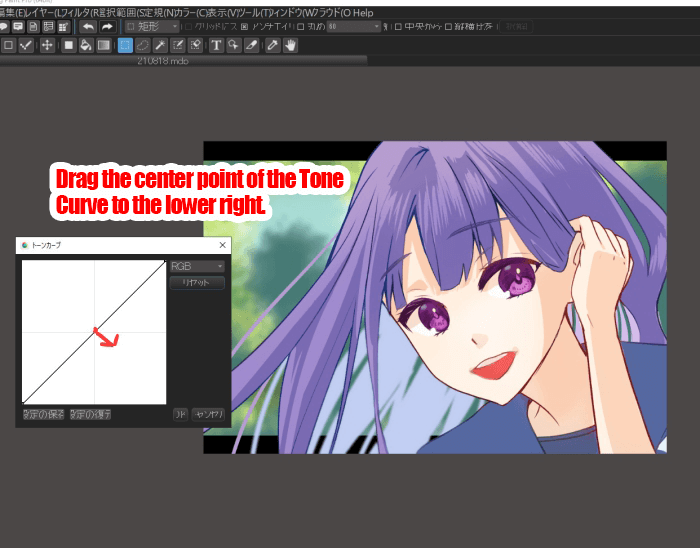The height and width of the screenshot is (548, 700).
Task: Toggle the grid snap checkbox
Action: tap(188, 27)
